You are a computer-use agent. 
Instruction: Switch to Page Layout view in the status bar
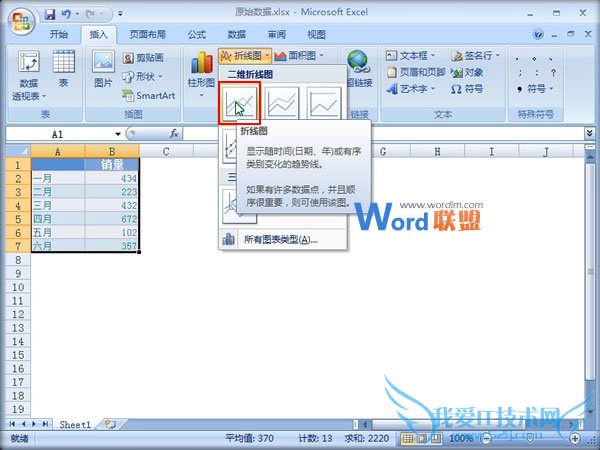[x=422, y=439]
